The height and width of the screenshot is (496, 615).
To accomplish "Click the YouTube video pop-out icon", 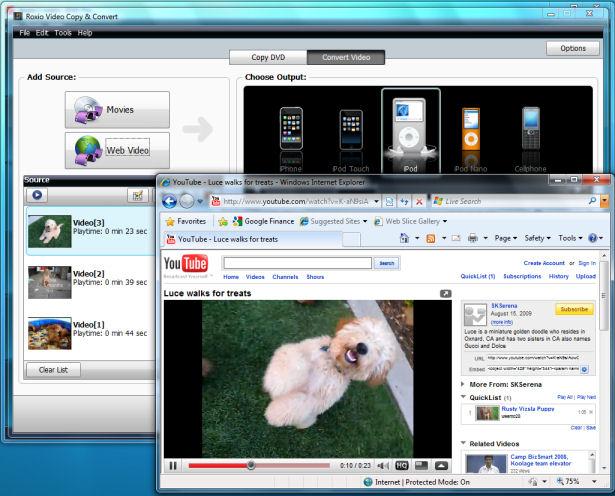I will pyautogui.click(x=445, y=293).
